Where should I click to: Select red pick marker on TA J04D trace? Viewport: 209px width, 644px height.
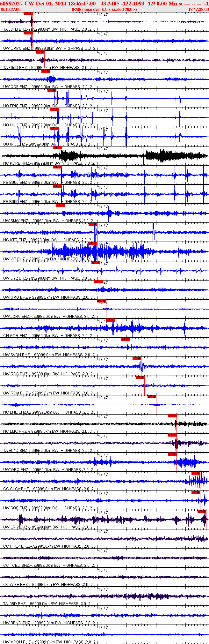tap(28, 14)
